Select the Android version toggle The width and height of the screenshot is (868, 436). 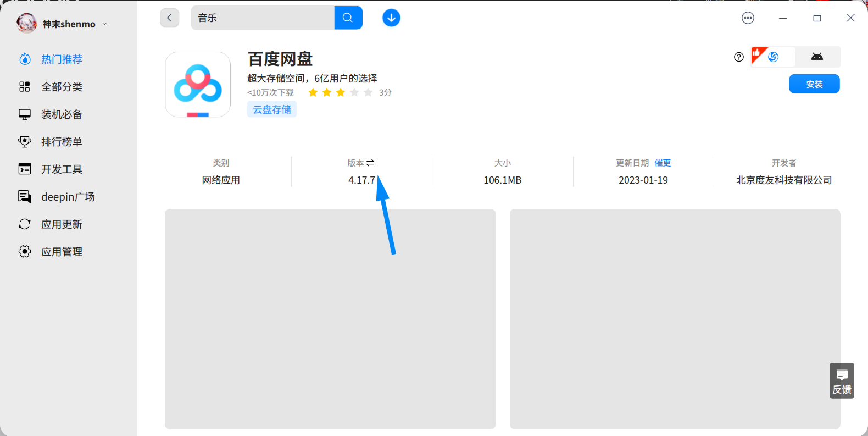pyautogui.click(x=817, y=57)
